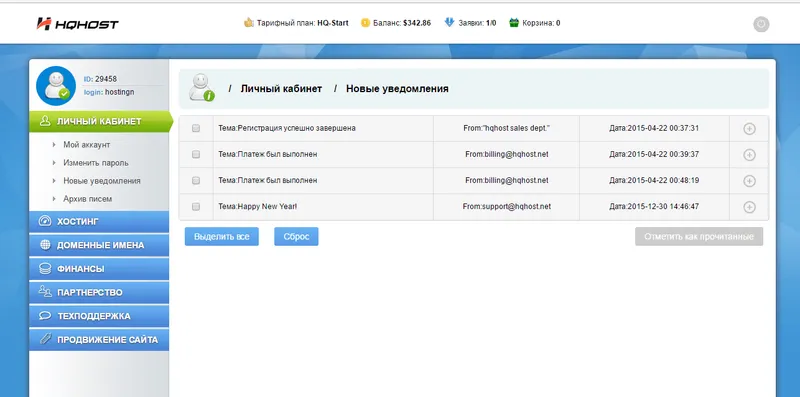Viewport: 800px width, 397px height.
Task: Click Платеж был выполнен subject dated 00:39:37
Action: point(267,154)
